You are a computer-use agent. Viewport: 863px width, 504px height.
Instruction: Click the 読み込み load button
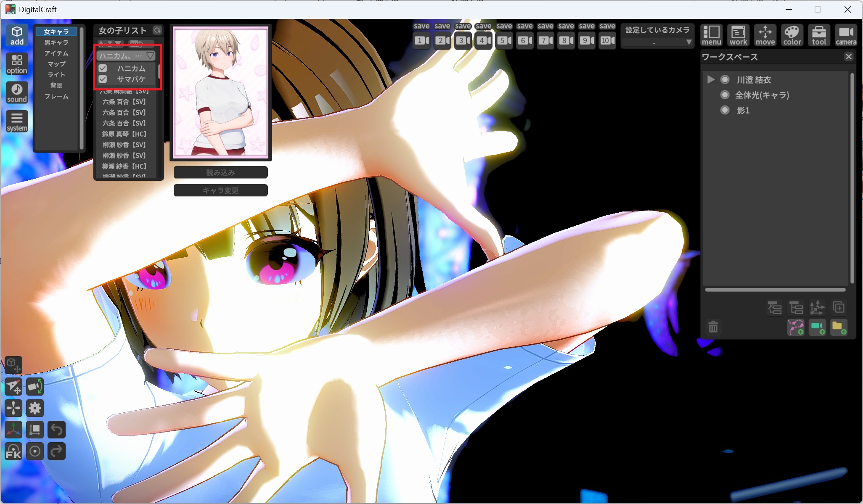220,172
